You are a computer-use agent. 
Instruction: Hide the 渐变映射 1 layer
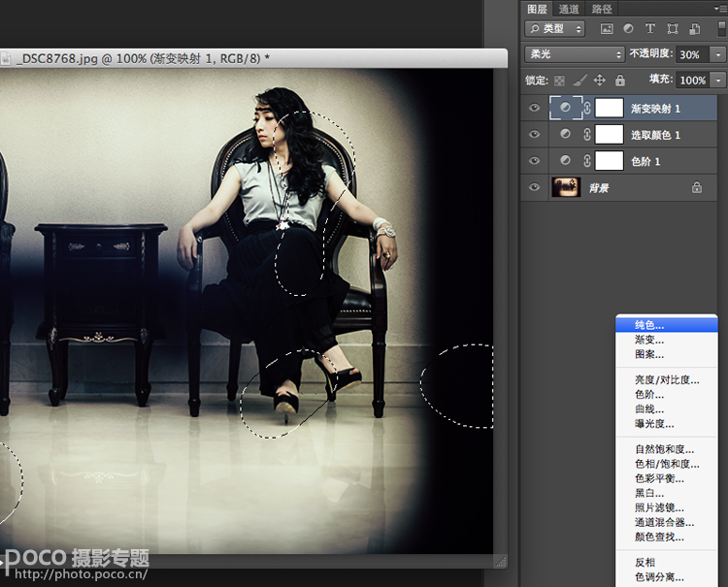[x=535, y=108]
